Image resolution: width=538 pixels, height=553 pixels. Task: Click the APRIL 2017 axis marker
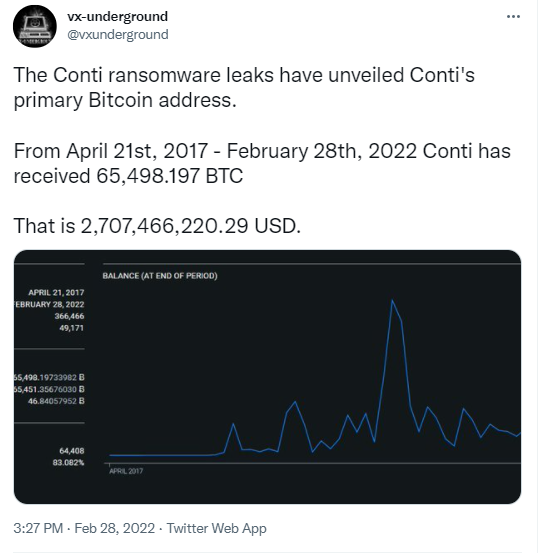[x=126, y=471]
